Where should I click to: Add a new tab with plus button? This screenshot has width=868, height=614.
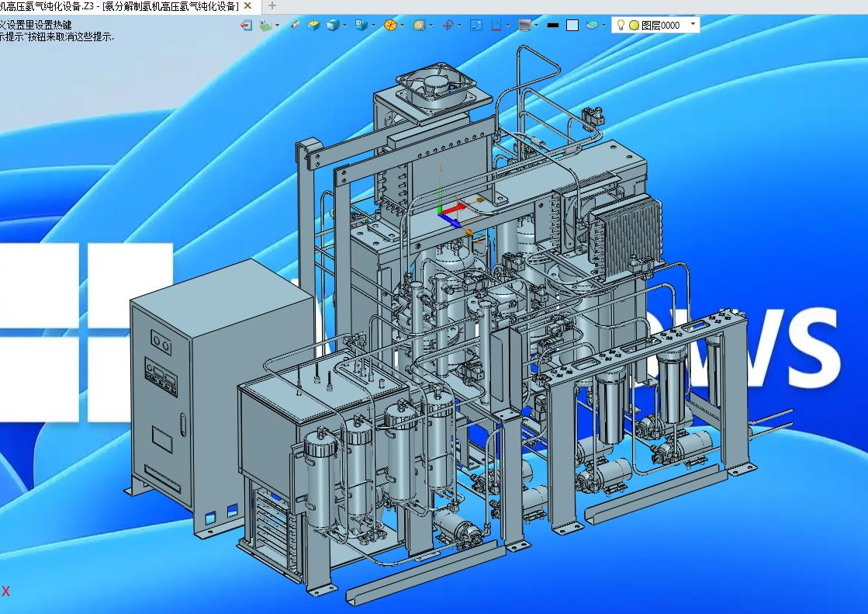(271, 5)
